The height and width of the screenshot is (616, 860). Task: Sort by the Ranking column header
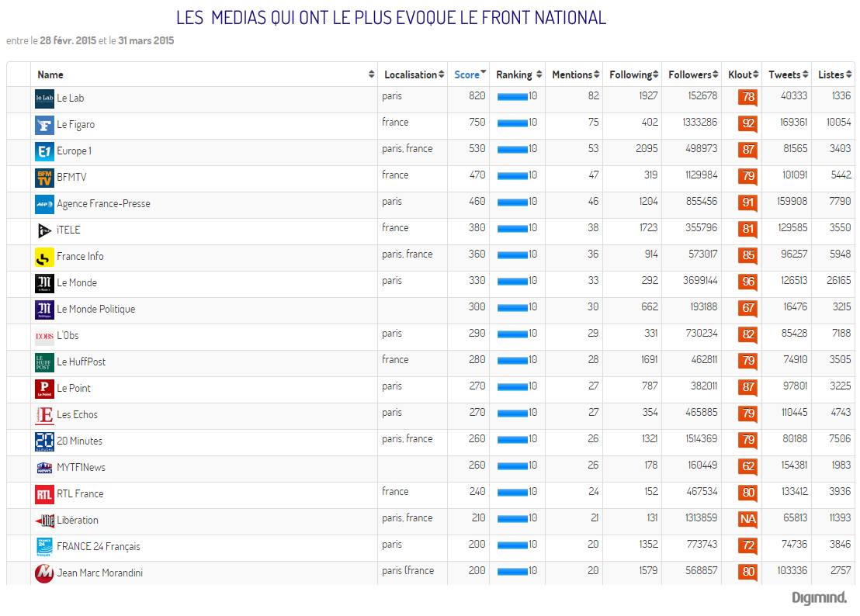point(518,74)
